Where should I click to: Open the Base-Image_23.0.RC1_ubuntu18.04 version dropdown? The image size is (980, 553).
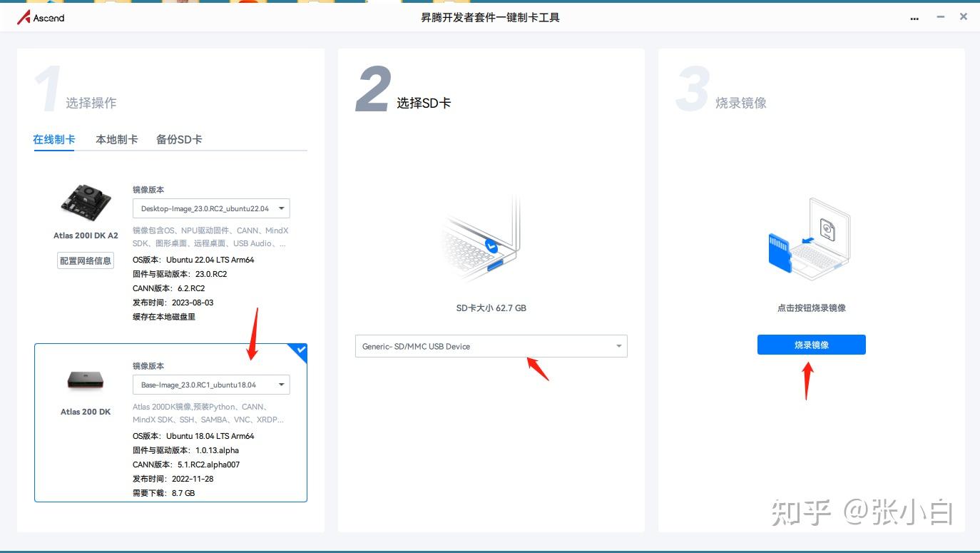(x=211, y=385)
